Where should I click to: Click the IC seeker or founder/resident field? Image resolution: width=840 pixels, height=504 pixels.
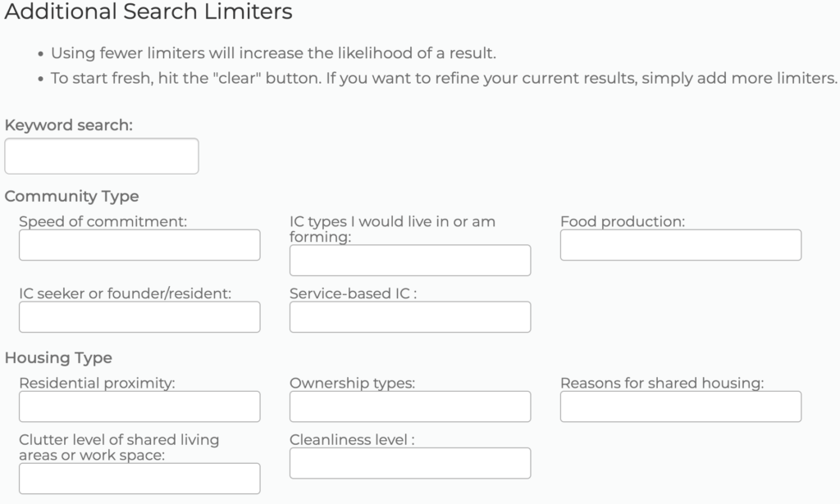pos(139,317)
